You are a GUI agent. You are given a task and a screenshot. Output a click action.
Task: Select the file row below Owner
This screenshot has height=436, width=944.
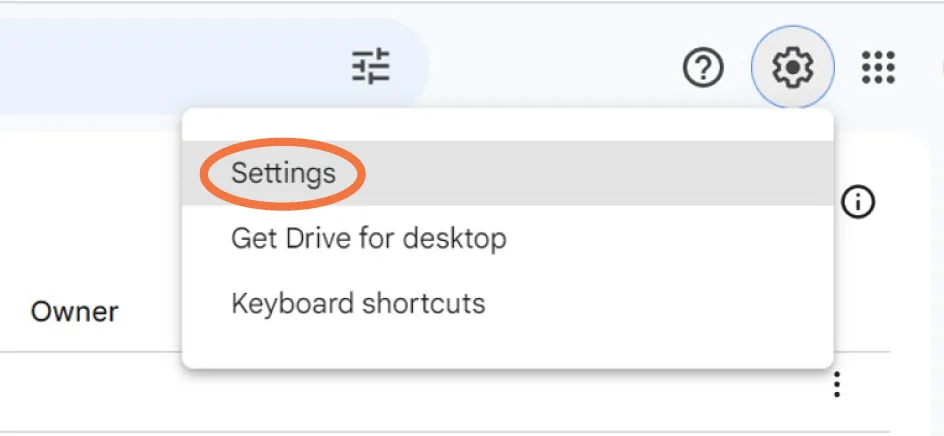pos(90,390)
